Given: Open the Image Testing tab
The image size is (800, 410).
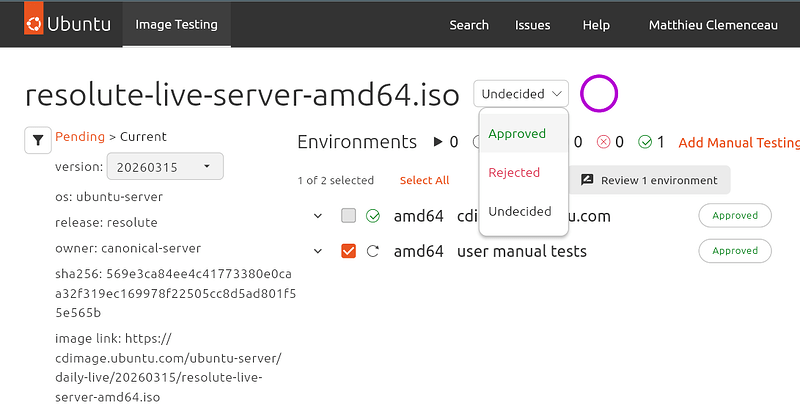Looking at the screenshot, I should tap(177, 24).
